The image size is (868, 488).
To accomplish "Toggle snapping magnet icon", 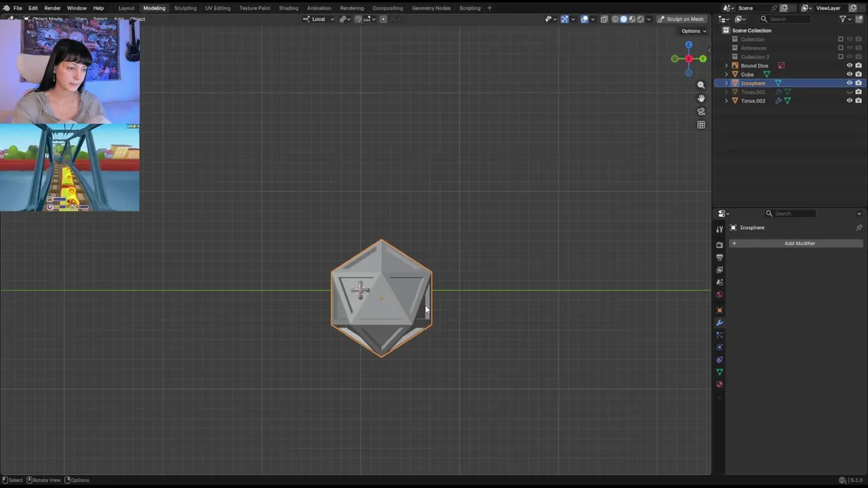I will point(358,19).
